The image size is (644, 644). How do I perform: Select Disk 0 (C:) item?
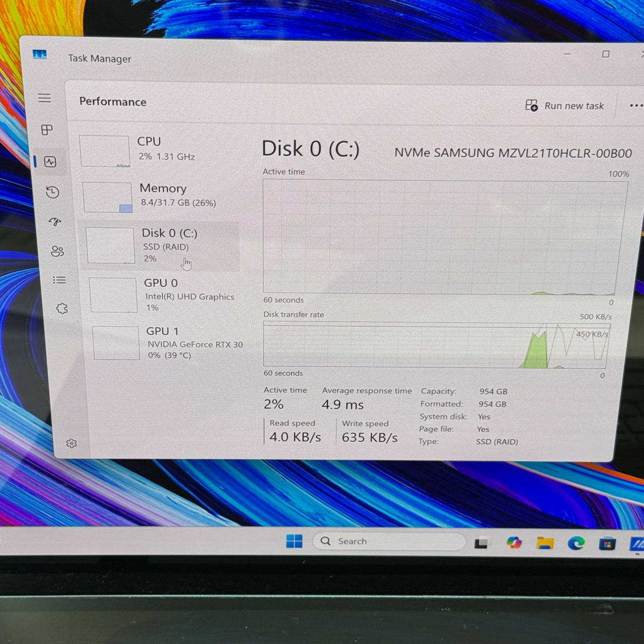coord(160,246)
